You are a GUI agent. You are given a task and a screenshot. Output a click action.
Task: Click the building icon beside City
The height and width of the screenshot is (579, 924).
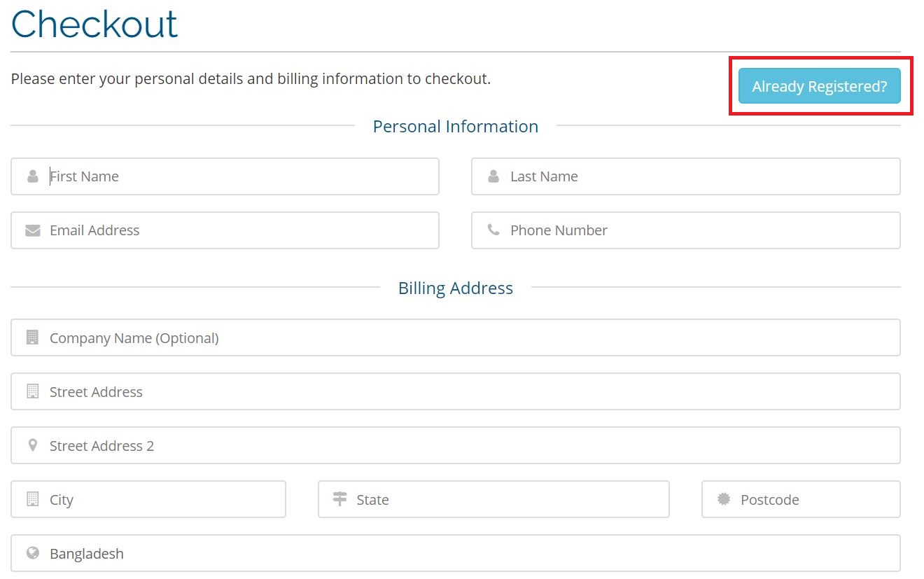[32, 499]
